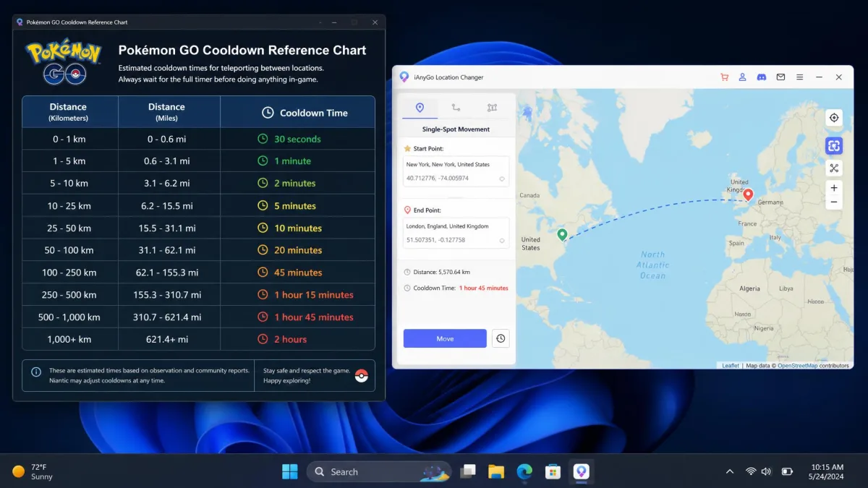The height and width of the screenshot is (488, 868).
Task: Toggle the highlighted blue scan-frame map button
Action: pos(834,146)
